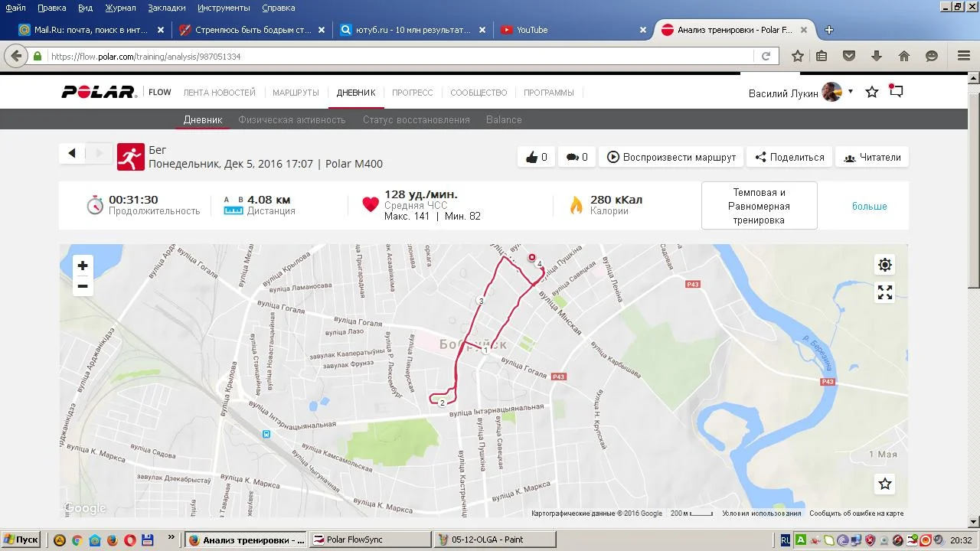Click the map favorite star button

click(x=885, y=484)
